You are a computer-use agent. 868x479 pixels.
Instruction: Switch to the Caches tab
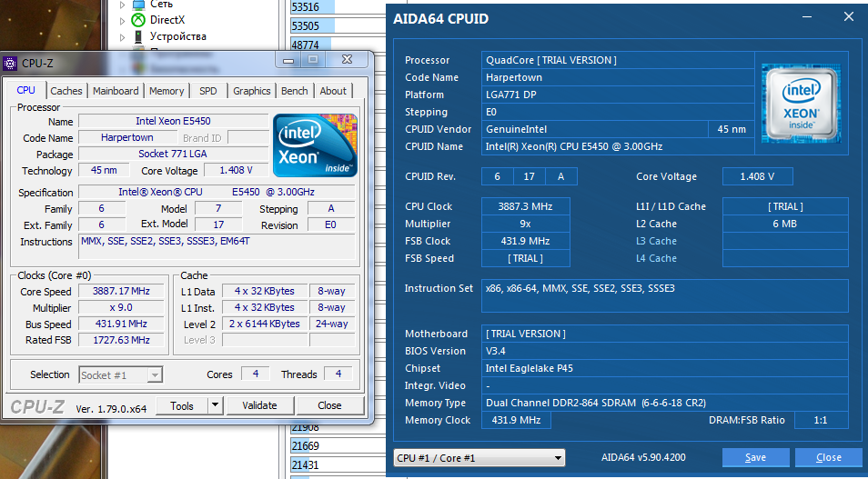(x=66, y=91)
